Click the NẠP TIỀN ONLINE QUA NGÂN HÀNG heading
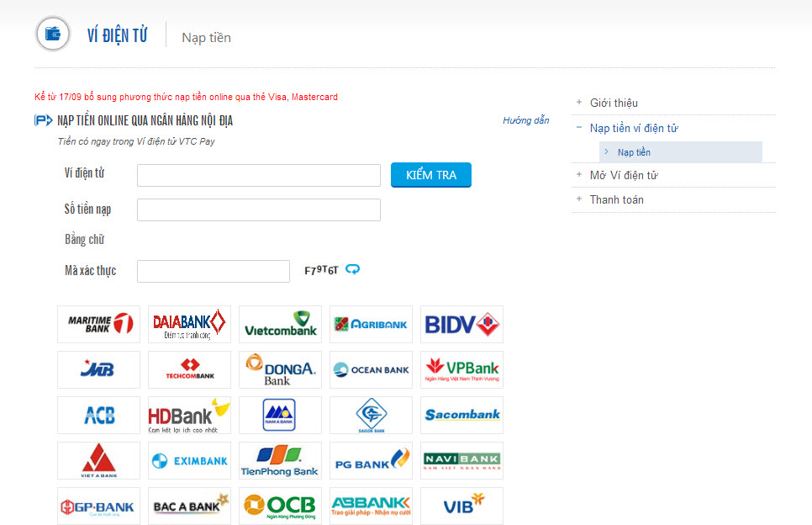812x525 pixels. coord(145,121)
